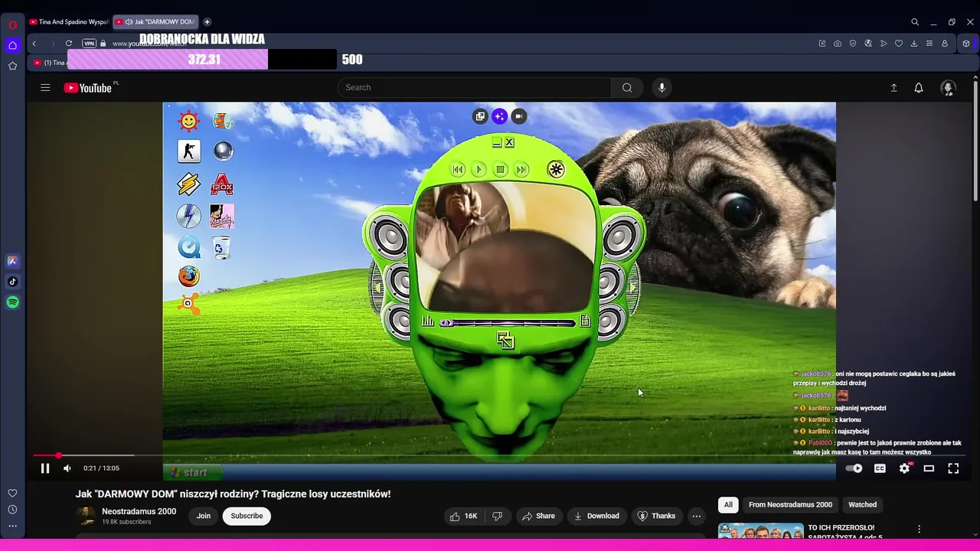980x551 pixels.
Task: Reload the current YouTube page
Action: click(x=69, y=44)
